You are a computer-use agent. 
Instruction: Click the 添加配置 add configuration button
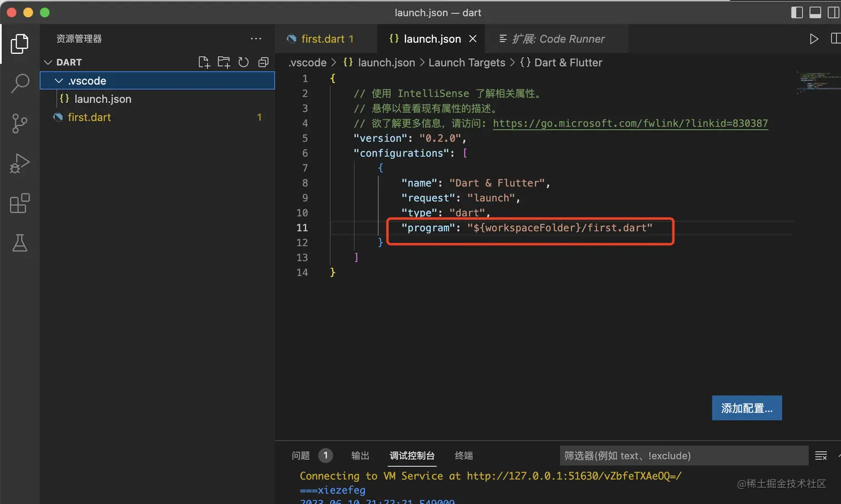tap(747, 408)
